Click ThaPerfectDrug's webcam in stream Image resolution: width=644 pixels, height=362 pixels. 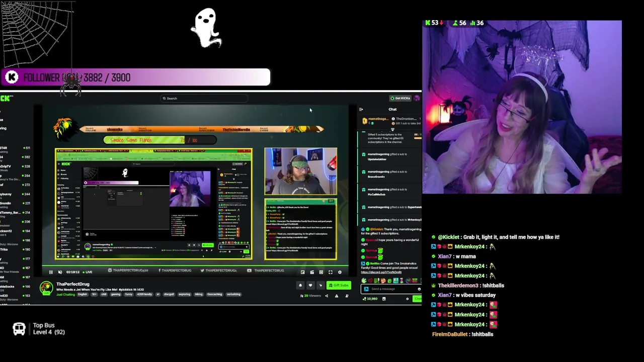(301, 171)
